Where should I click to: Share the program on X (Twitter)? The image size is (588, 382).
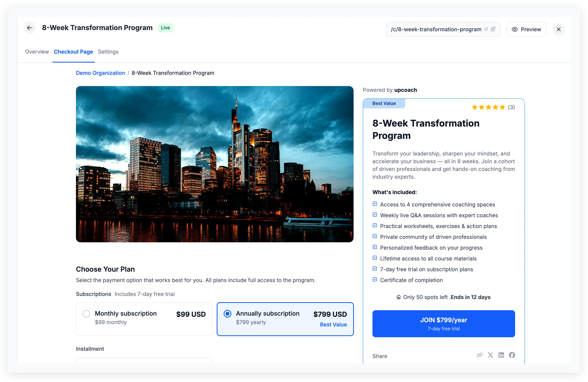pyautogui.click(x=490, y=355)
